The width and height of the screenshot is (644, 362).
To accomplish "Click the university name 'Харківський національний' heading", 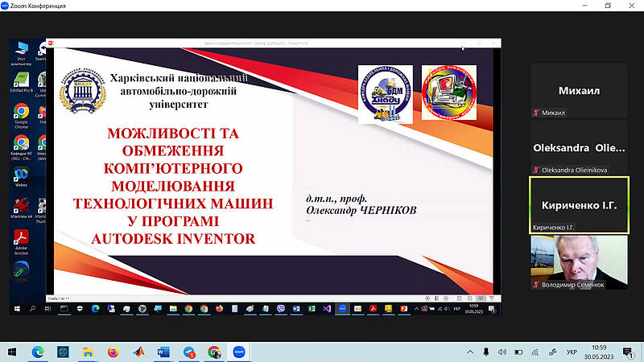I will coord(179,78).
